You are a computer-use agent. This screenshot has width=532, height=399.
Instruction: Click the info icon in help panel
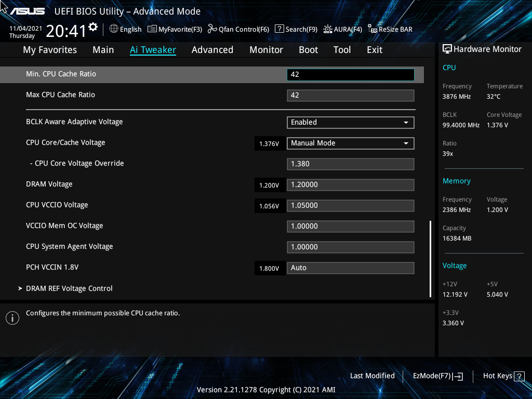(12, 318)
